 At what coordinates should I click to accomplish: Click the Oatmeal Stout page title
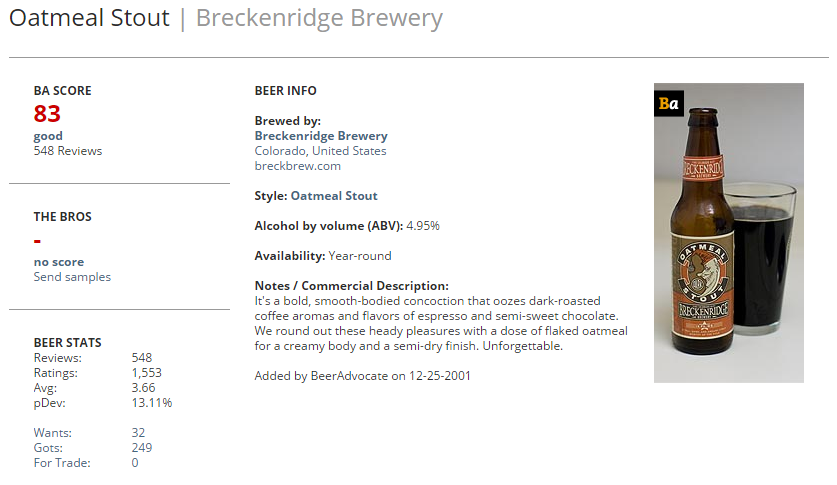coord(89,18)
